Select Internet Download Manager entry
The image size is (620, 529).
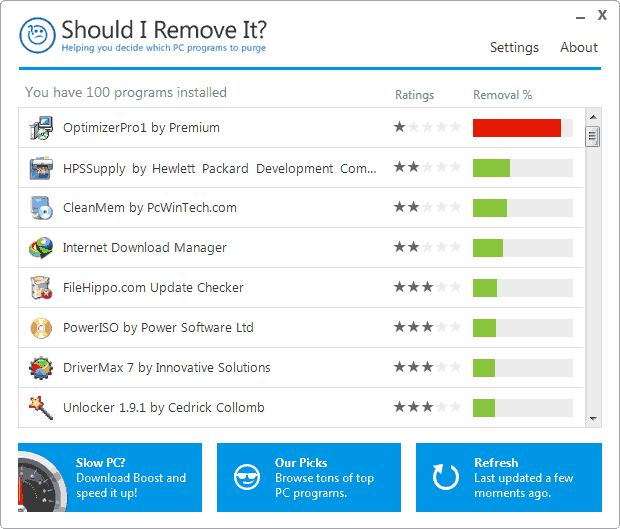[301, 248]
